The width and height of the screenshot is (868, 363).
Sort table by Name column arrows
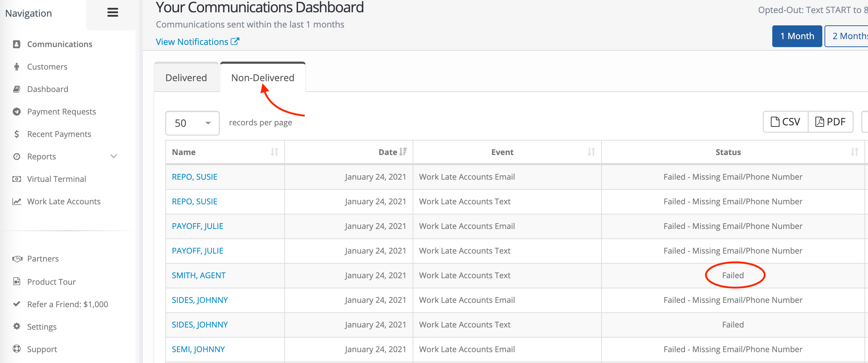pos(274,152)
